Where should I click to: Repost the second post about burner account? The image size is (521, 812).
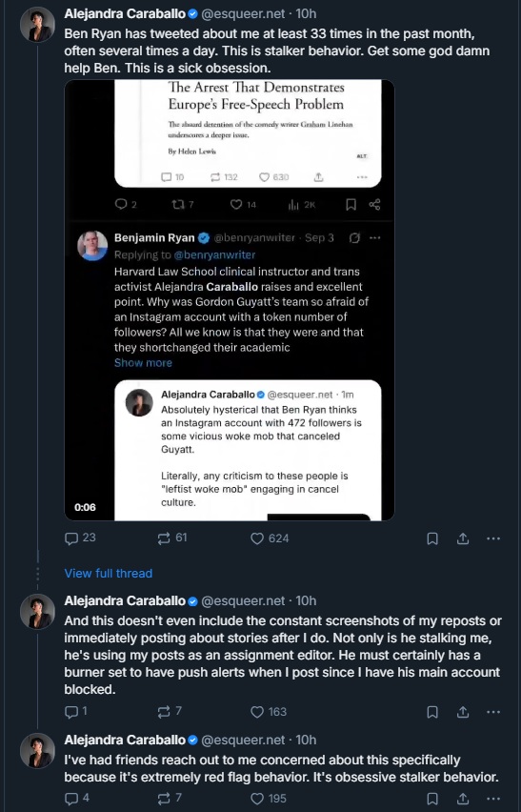pyautogui.click(x=170, y=712)
